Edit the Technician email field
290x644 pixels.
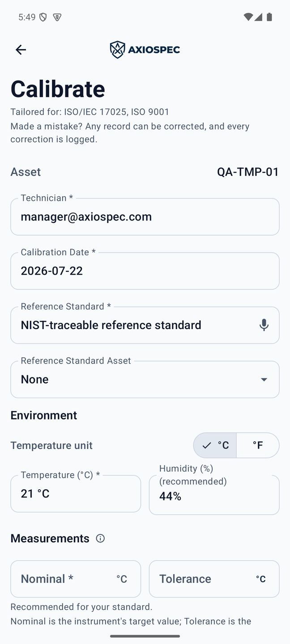145,217
